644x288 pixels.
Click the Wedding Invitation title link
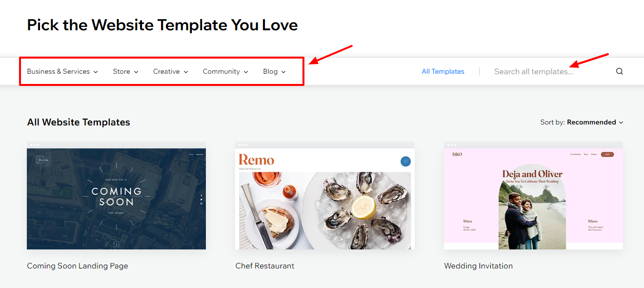coord(478,266)
